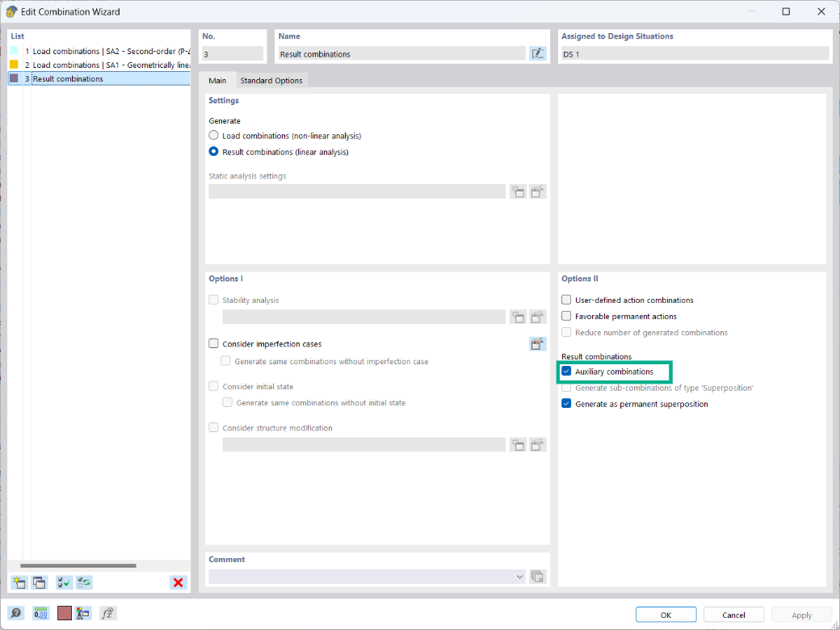Close the Edit Combination Wizard dialog
840x630 pixels.
[x=821, y=11]
